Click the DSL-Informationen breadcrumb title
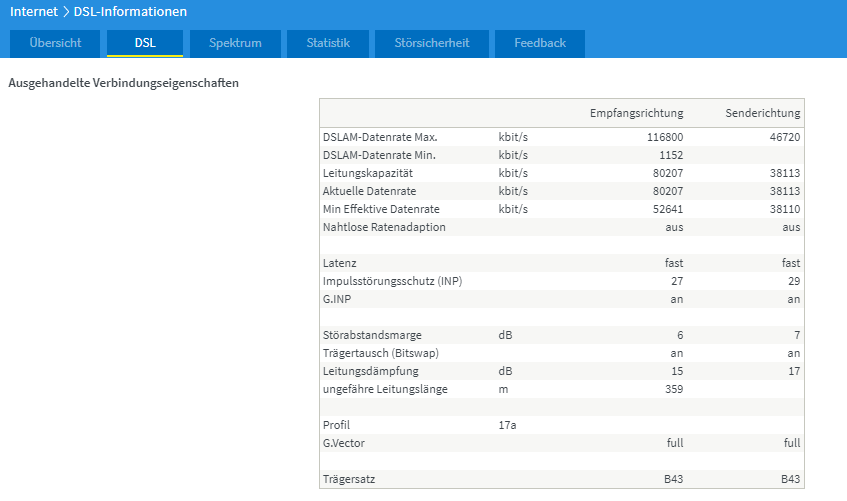 point(130,11)
